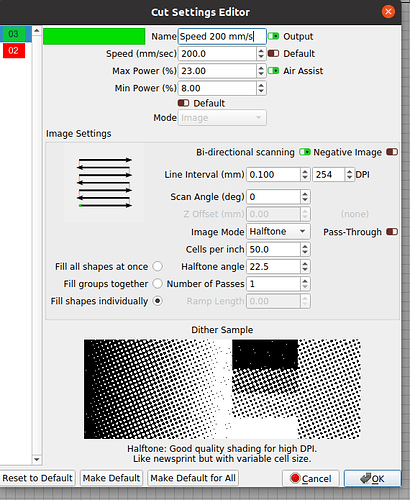Click the Name text field

pyautogui.click(x=222, y=36)
